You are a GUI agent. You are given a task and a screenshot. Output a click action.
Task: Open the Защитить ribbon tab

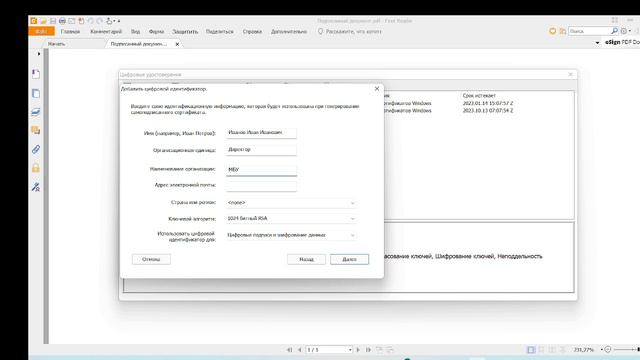[185, 31]
